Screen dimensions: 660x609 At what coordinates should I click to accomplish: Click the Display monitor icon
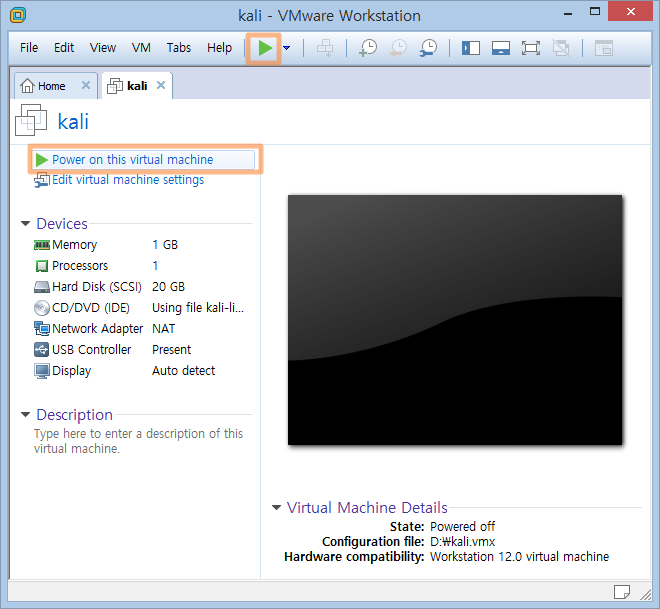tap(42, 371)
